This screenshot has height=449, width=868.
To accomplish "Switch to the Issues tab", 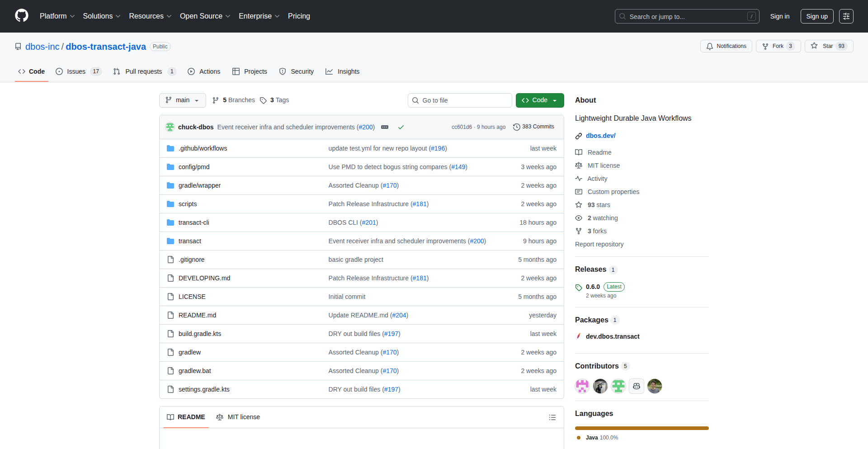I will [76, 71].
